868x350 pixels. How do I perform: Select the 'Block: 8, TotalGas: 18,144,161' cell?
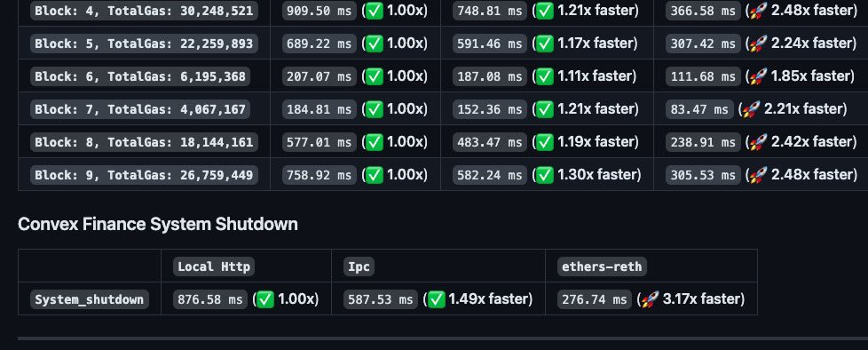[x=144, y=142]
